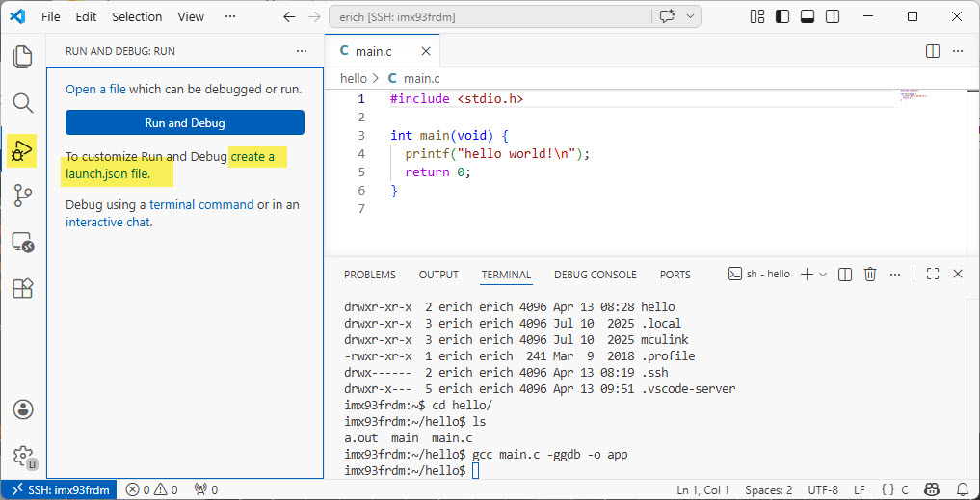Image resolution: width=980 pixels, height=500 pixels.
Task: Toggle the bottom panel layout button
Action: [807, 17]
